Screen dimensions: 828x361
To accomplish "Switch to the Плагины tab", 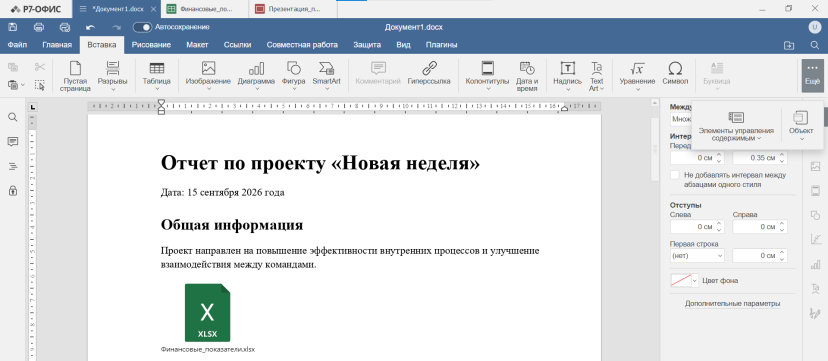I will (441, 45).
